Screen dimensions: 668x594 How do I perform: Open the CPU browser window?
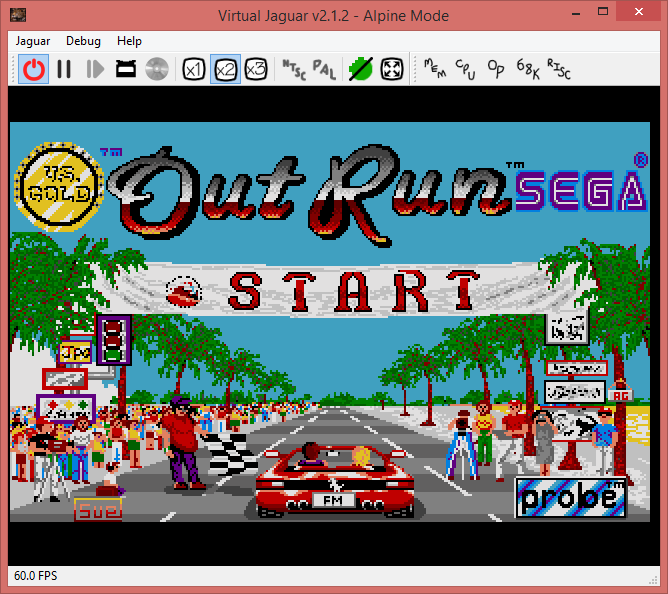(465, 69)
